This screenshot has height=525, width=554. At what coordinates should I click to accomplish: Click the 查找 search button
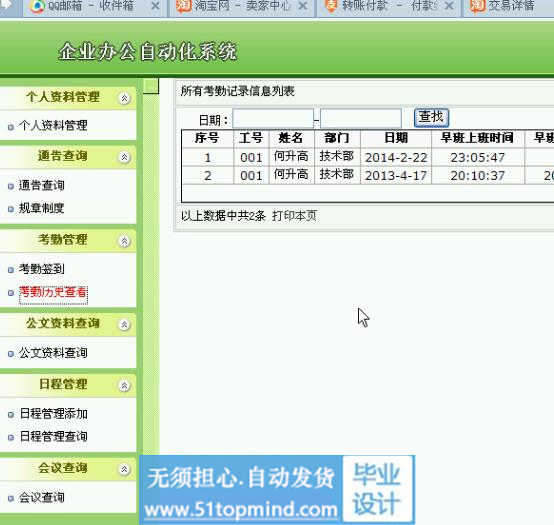[x=431, y=118]
